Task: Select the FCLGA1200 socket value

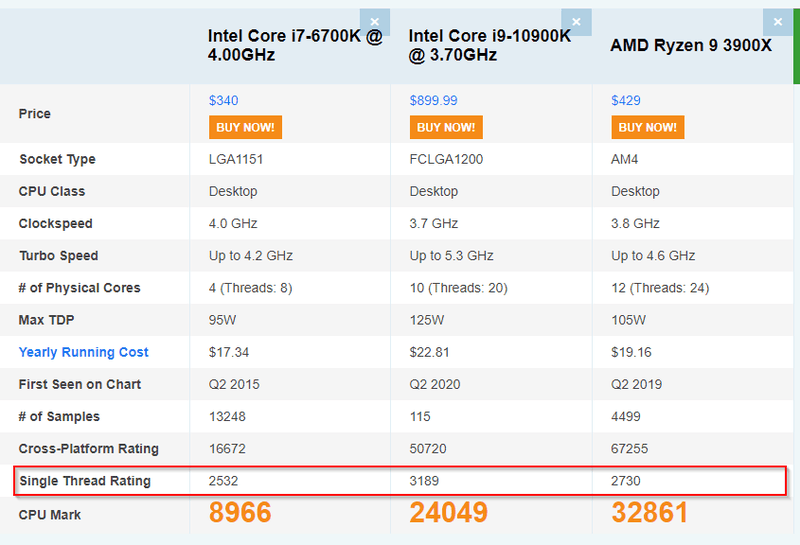Action: coord(446,159)
